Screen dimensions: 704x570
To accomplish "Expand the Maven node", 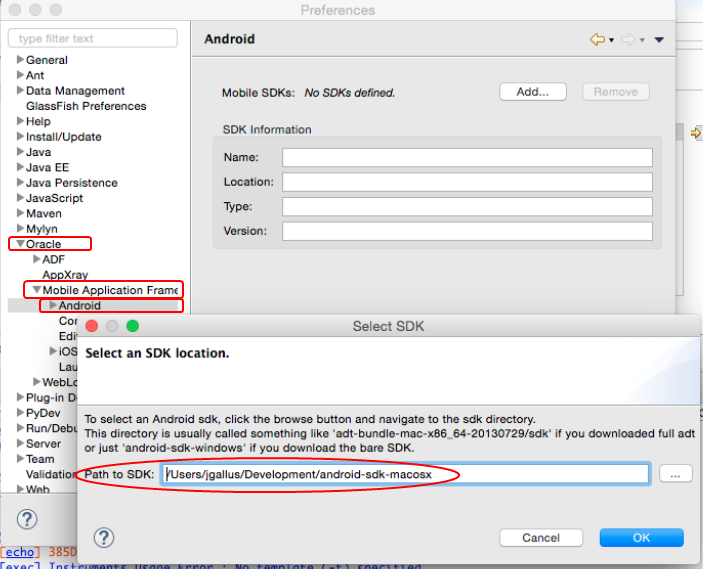I will (x=20, y=213).
